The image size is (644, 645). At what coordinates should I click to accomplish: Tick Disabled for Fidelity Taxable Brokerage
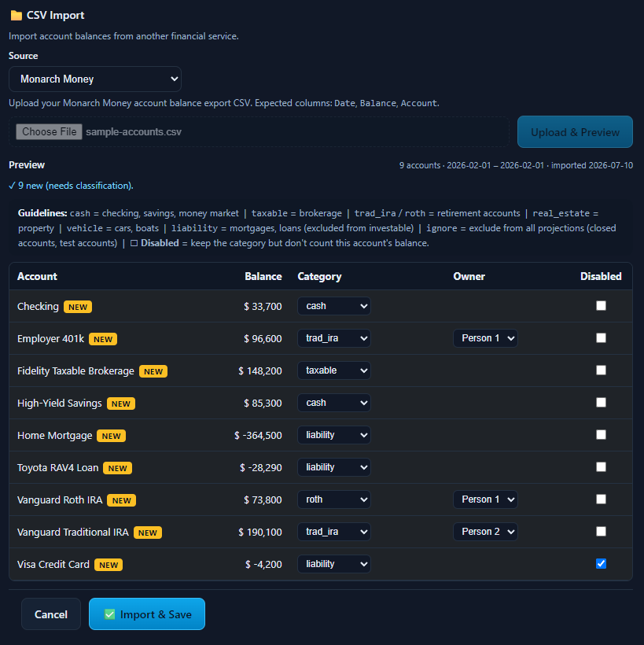tap(601, 370)
